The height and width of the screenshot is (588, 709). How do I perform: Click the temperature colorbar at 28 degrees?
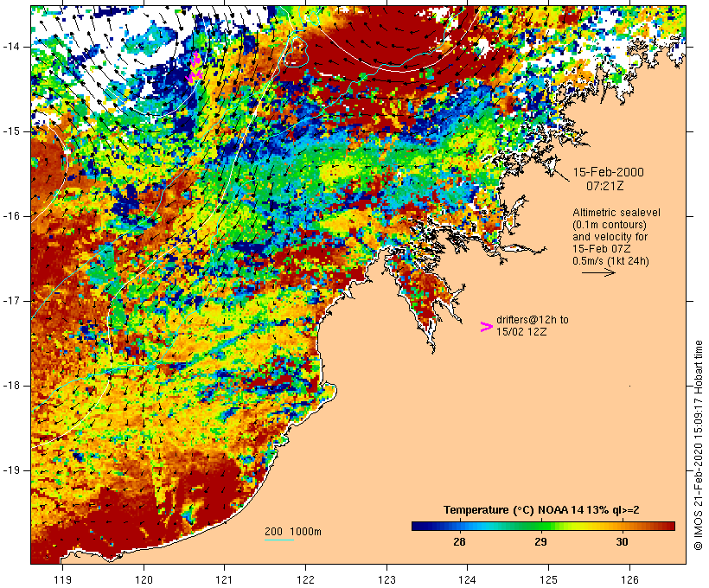pyautogui.click(x=459, y=526)
